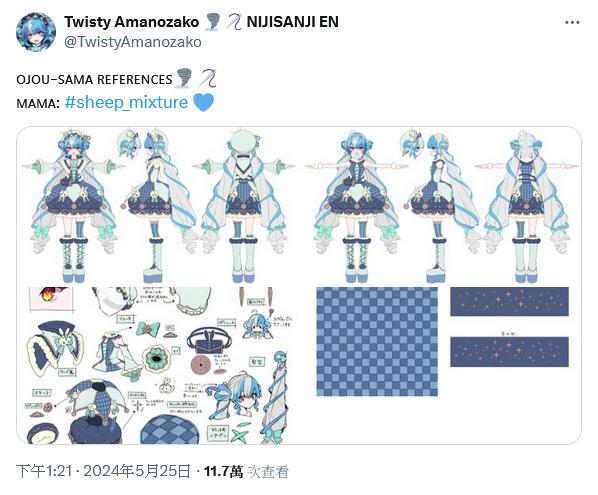Open Twisty Amanozako's profile avatar
Image resolution: width=598 pixels, height=495 pixels.
click(x=36, y=32)
